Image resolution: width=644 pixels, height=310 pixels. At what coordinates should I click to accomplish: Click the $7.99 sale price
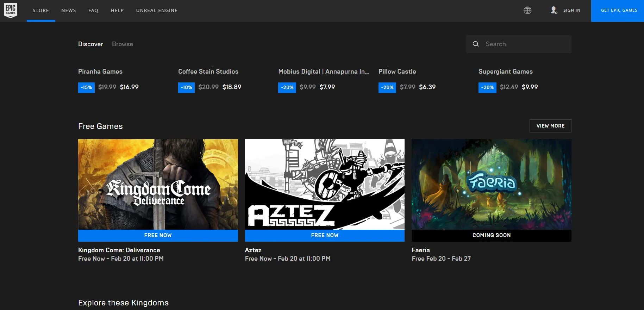[x=327, y=87]
